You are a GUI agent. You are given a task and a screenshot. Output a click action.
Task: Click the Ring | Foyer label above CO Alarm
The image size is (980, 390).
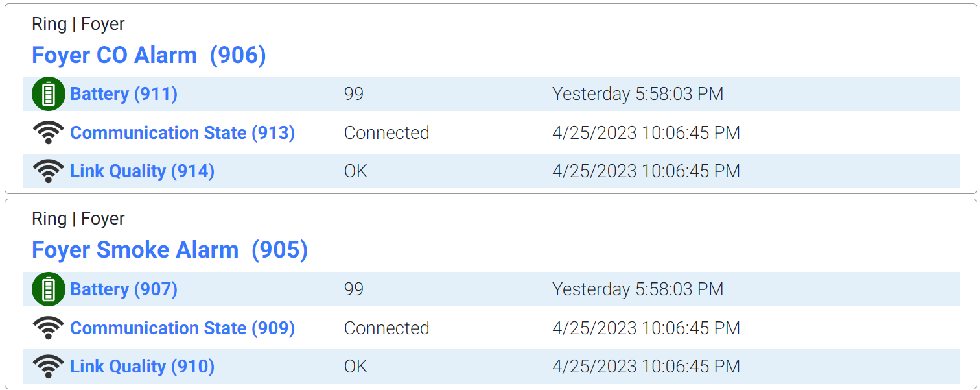(x=78, y=24)
